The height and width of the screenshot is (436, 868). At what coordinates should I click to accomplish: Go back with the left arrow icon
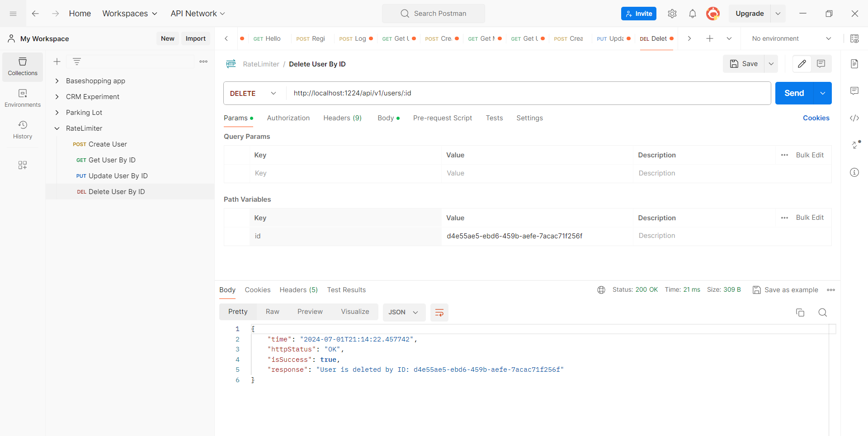click(35, 14)
